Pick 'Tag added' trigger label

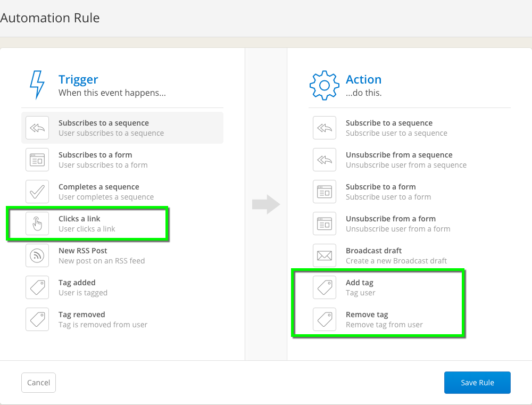[x=77, y=283]
